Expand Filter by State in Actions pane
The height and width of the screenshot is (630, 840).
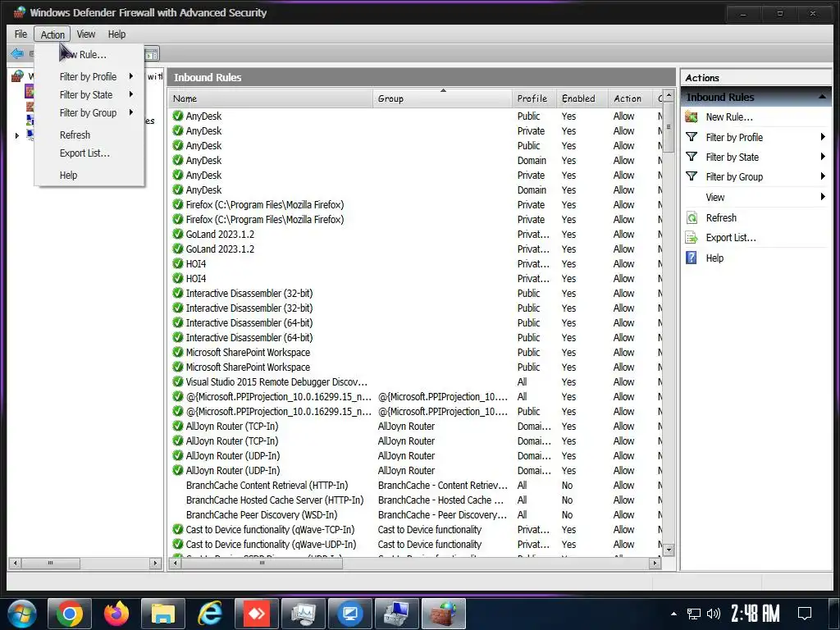coord(823,157)
